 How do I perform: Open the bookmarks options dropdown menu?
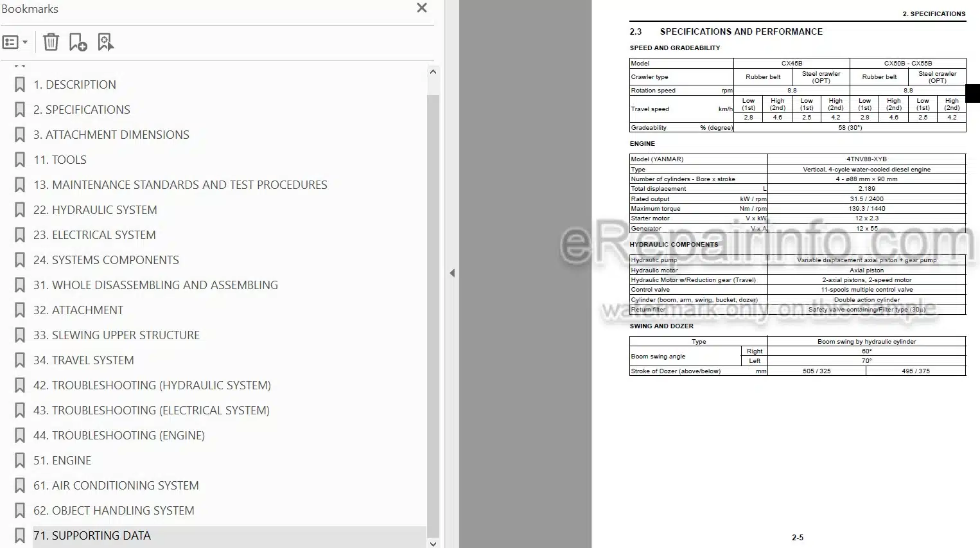(15, 42)
